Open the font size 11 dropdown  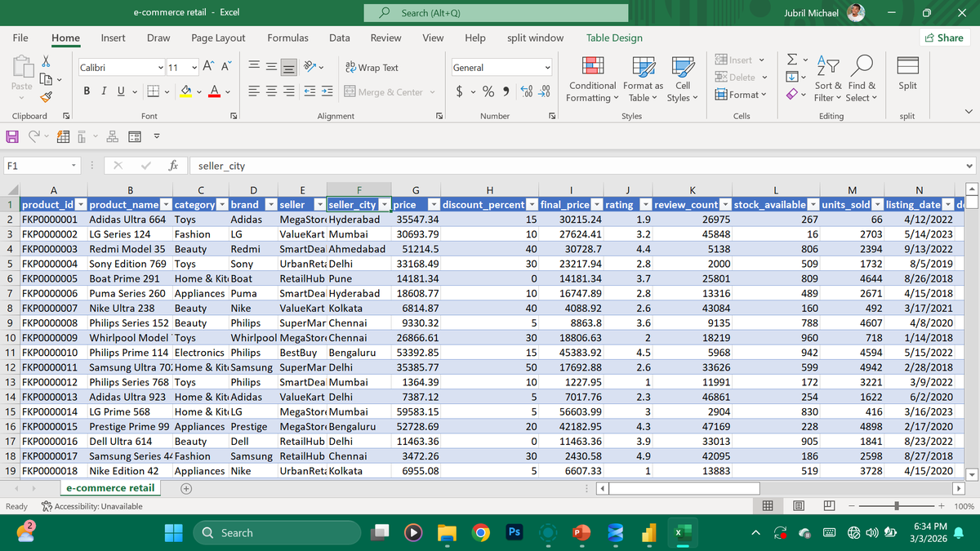194,68
